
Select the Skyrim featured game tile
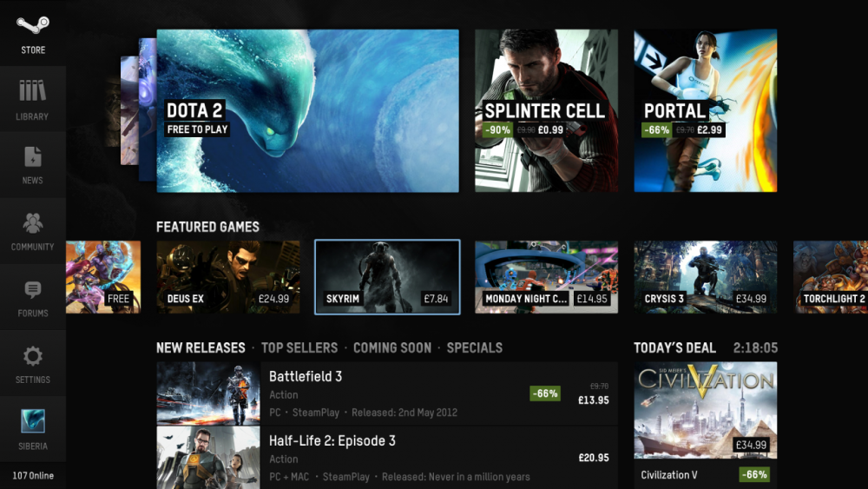tap(387, 276)
